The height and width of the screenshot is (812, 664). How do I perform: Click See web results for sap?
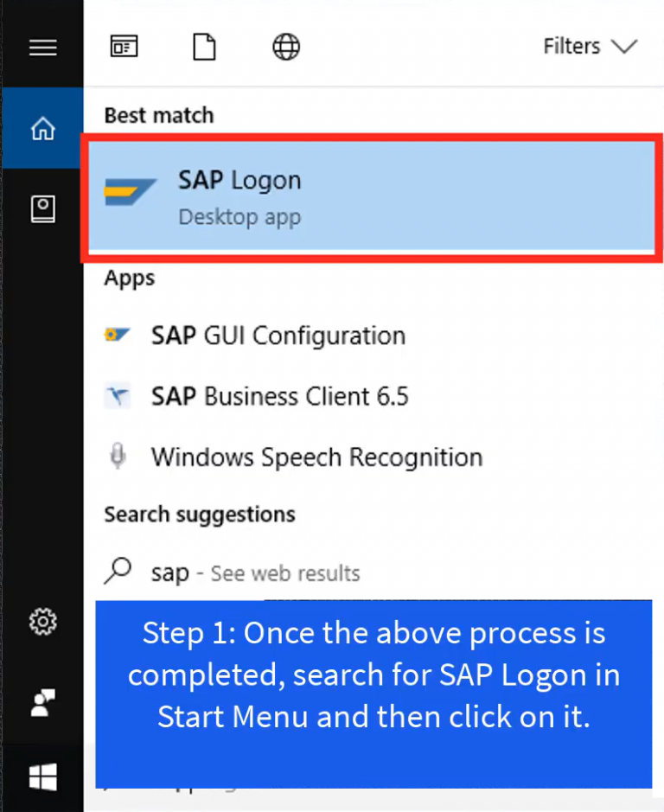(x=286, y=572)
